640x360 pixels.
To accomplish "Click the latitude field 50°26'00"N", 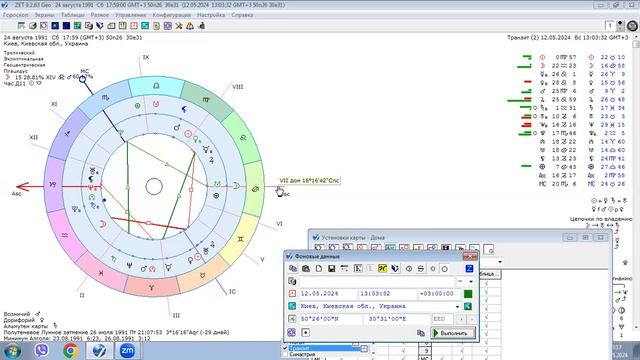I will point(330,319).
